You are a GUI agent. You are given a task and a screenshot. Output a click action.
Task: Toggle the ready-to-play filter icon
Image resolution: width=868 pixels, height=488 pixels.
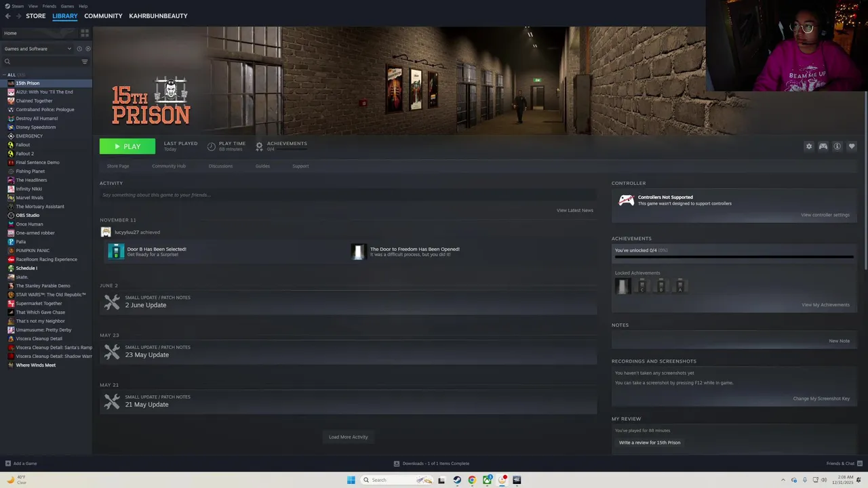[x=87, y=49]
